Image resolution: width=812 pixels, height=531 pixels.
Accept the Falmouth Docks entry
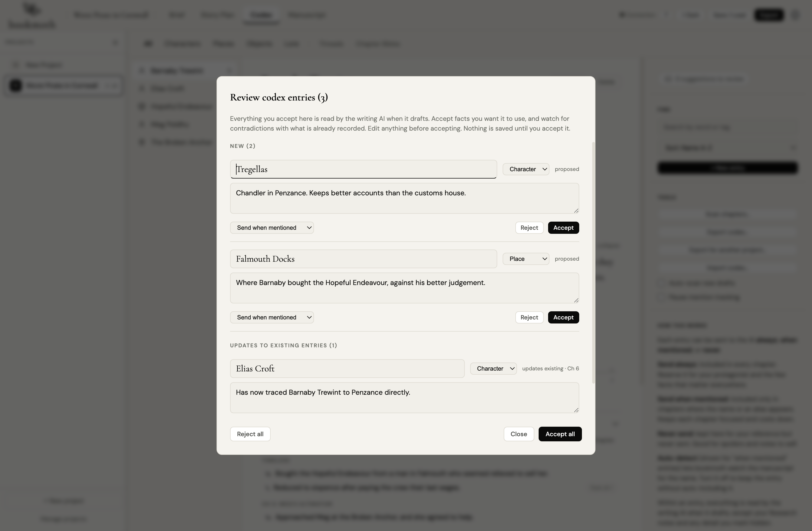pos(563,317)
